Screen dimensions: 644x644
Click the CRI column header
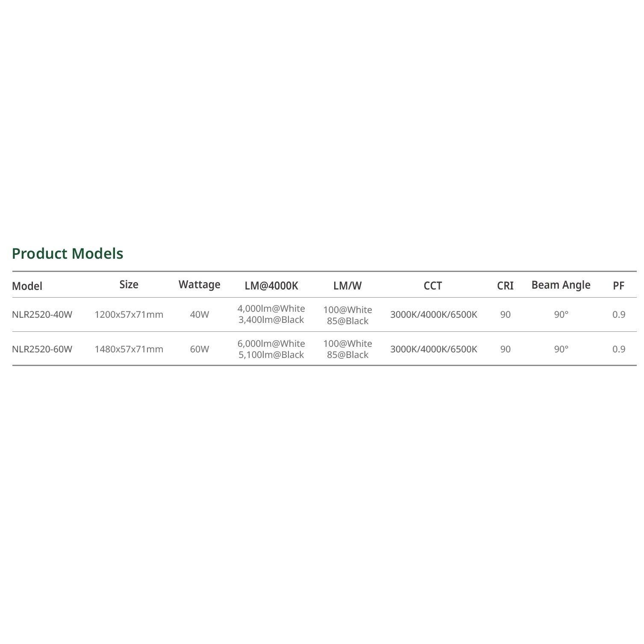pyautogui.click(x=505, y=286)
